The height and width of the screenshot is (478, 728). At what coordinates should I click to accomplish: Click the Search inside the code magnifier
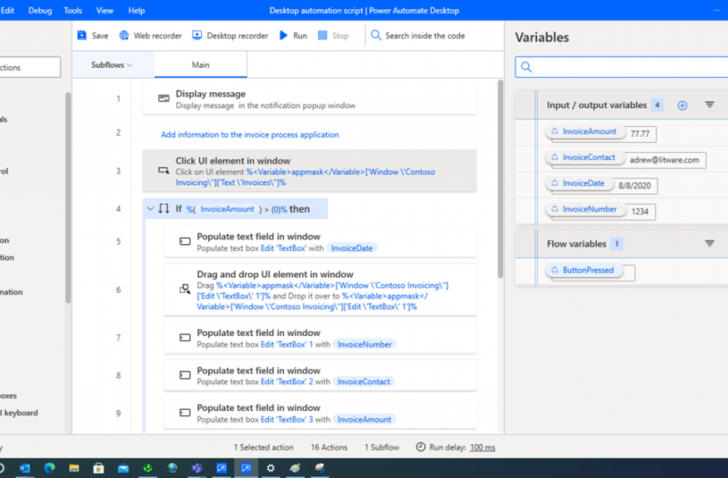pos(376,36)
